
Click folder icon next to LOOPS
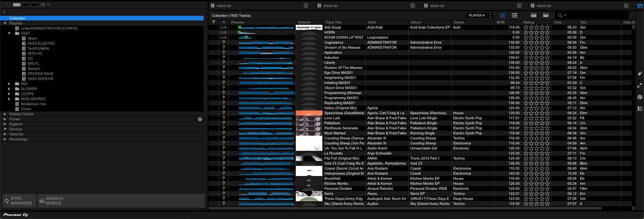coord(17,94)
